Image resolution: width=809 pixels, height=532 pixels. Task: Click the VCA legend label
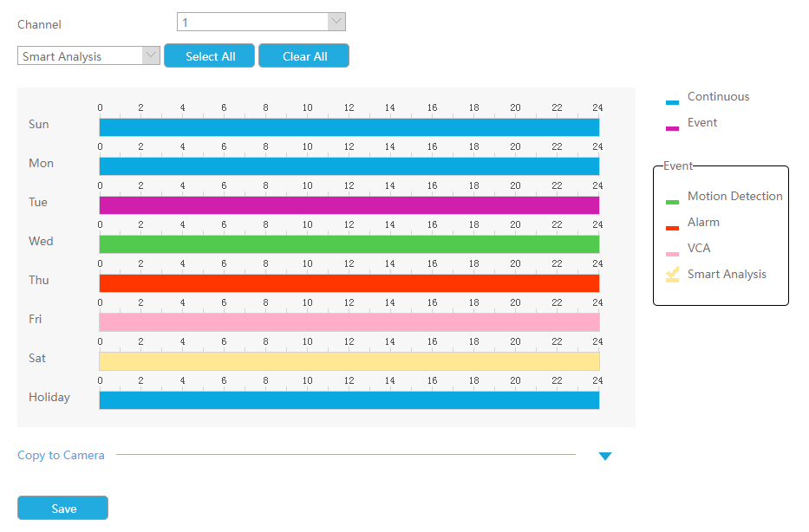pyautogui.click(x=699, y=248)
